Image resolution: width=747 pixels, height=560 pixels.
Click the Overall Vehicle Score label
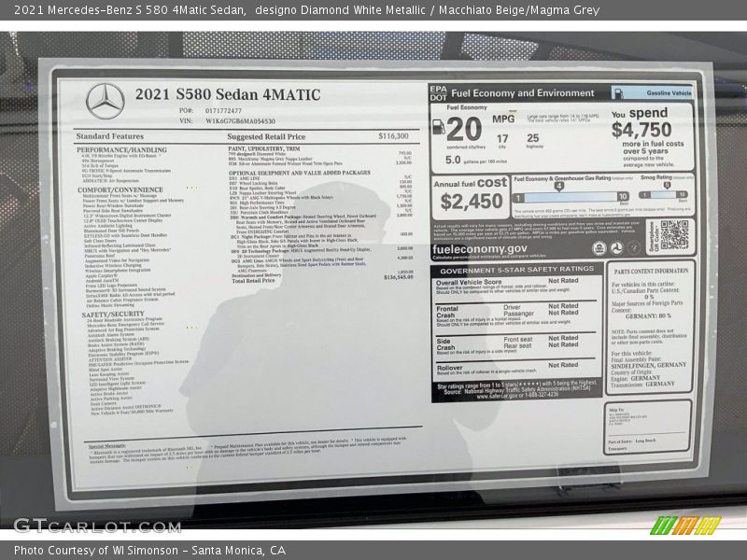pos(469,282)
